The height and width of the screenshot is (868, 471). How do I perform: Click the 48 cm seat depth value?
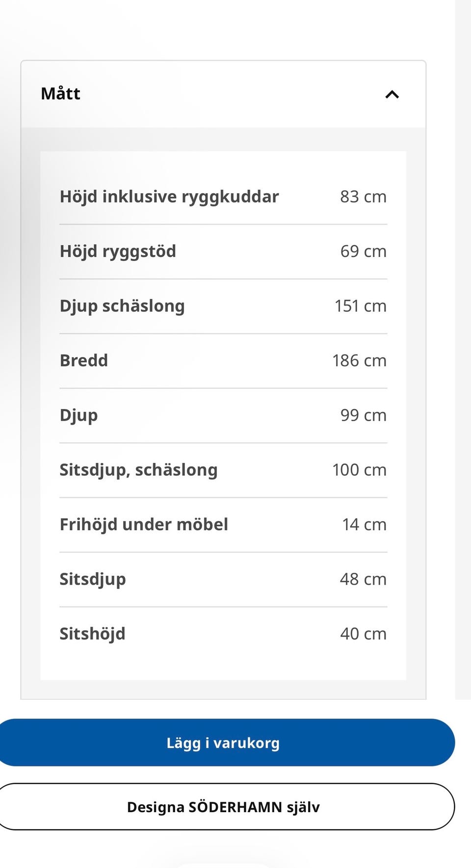tap(363, 579)
